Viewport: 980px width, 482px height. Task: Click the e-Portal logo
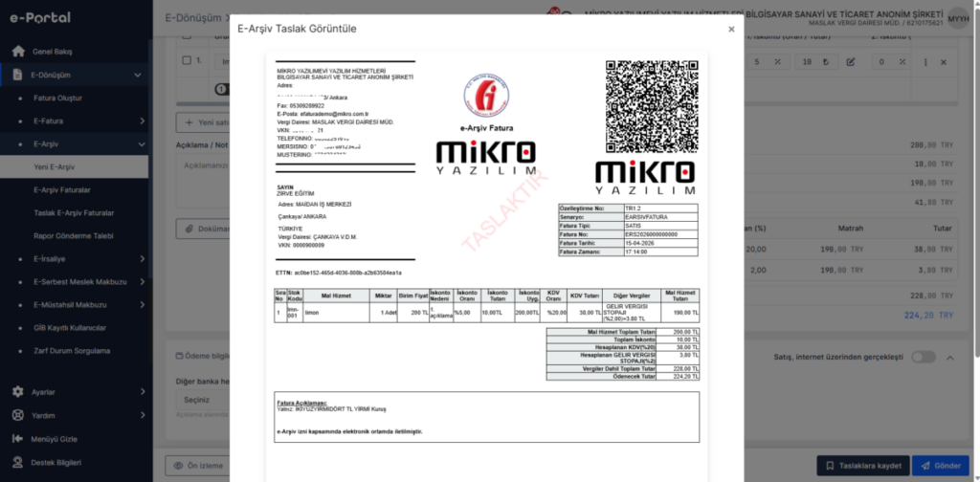pyautogui.click(x=40, y=17)
